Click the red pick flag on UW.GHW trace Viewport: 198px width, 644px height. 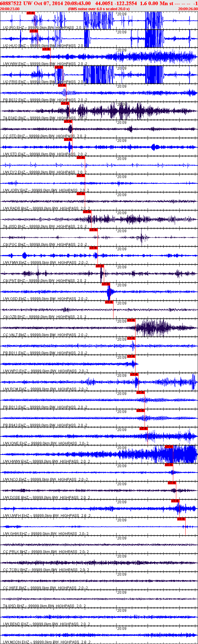coord(181,519)
